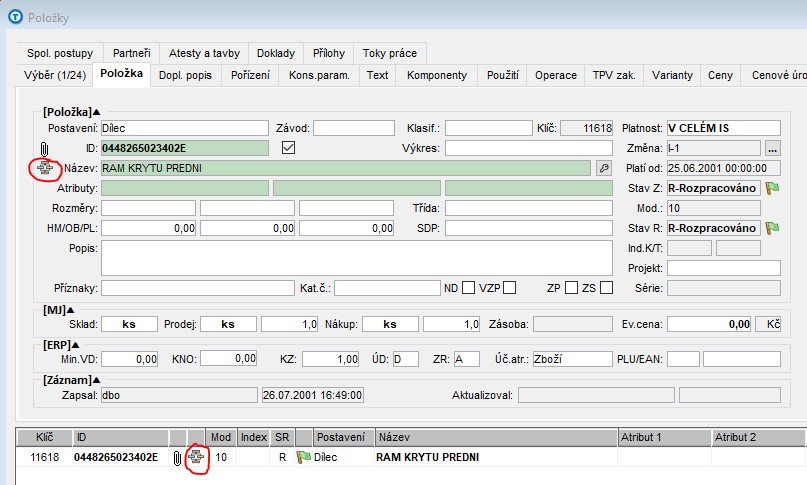Toggle the checked box next to ID field

[x=288, y=148]
